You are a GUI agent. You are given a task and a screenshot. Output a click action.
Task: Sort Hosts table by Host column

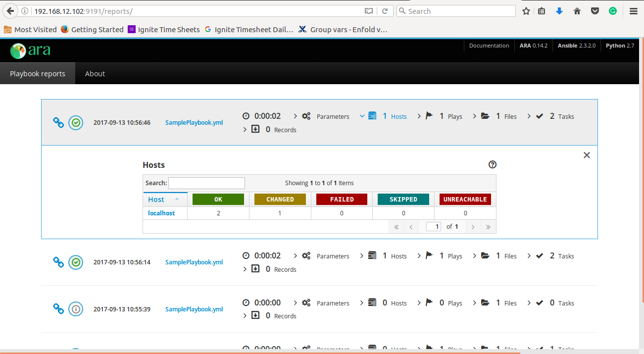click(x=165, y=200)
